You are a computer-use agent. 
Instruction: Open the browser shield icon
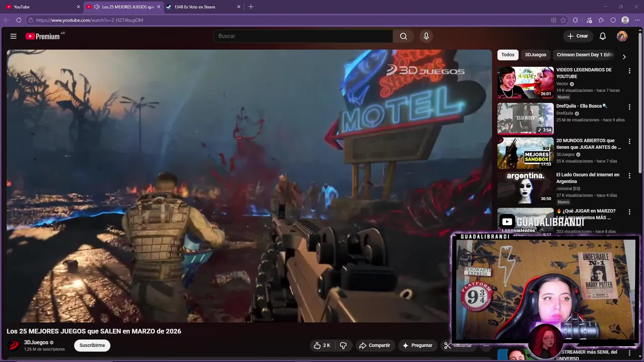[613, 20]
